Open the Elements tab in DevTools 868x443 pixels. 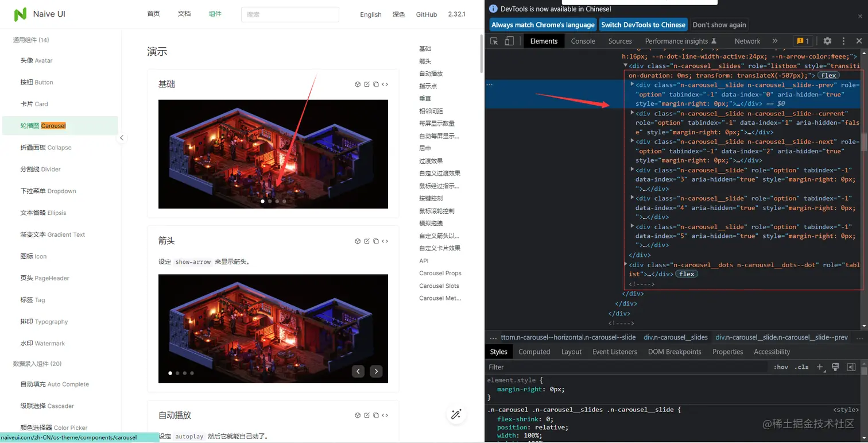click(544, 41)
